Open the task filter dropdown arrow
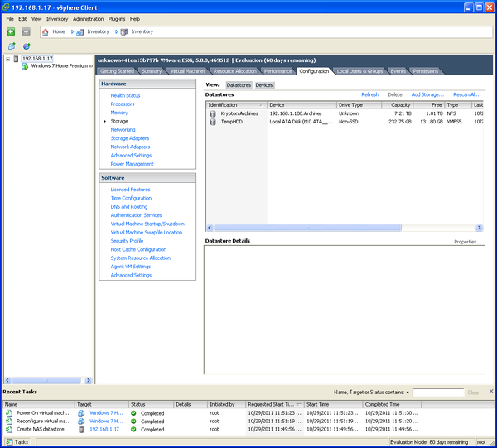The image size is (497, 448). pos(408,393)
